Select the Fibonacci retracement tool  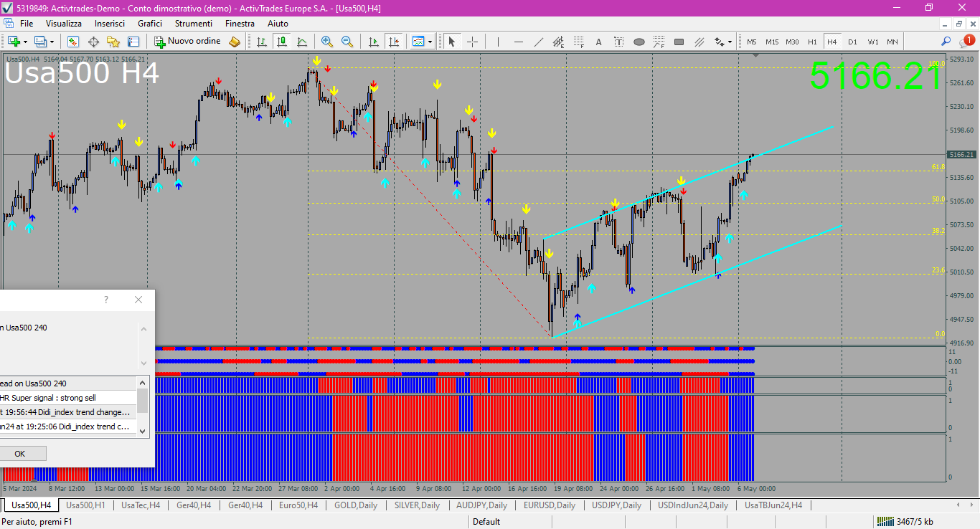tap(578, 42)
